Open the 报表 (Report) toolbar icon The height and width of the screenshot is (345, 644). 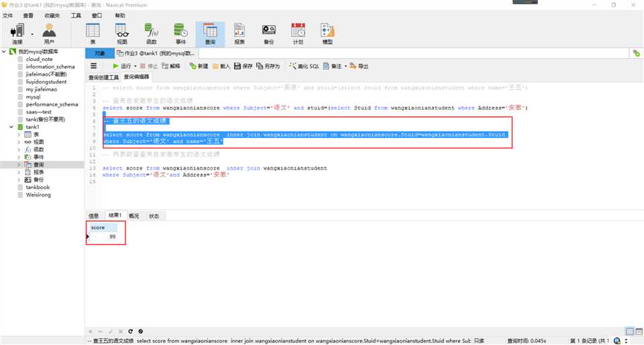(239, 33)
